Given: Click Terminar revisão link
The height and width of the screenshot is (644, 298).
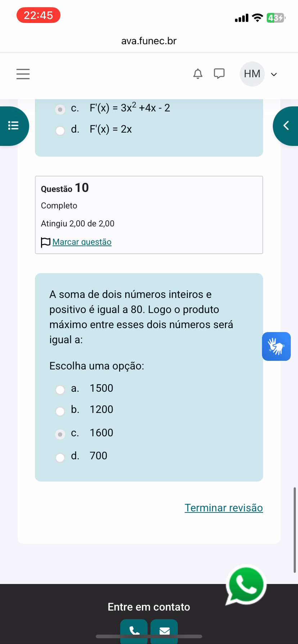Looking at the screenshot, I should (x=223, y=508).
